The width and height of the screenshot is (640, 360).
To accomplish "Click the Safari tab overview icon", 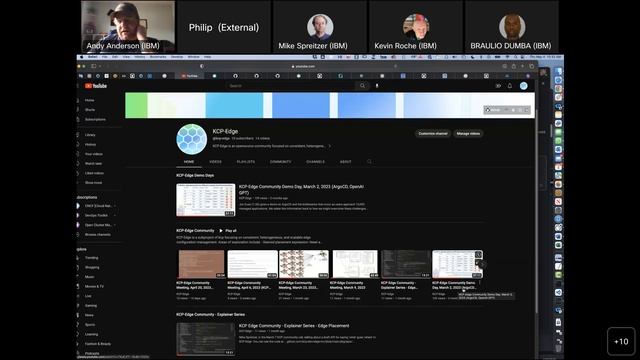I will tap(531, 66).
